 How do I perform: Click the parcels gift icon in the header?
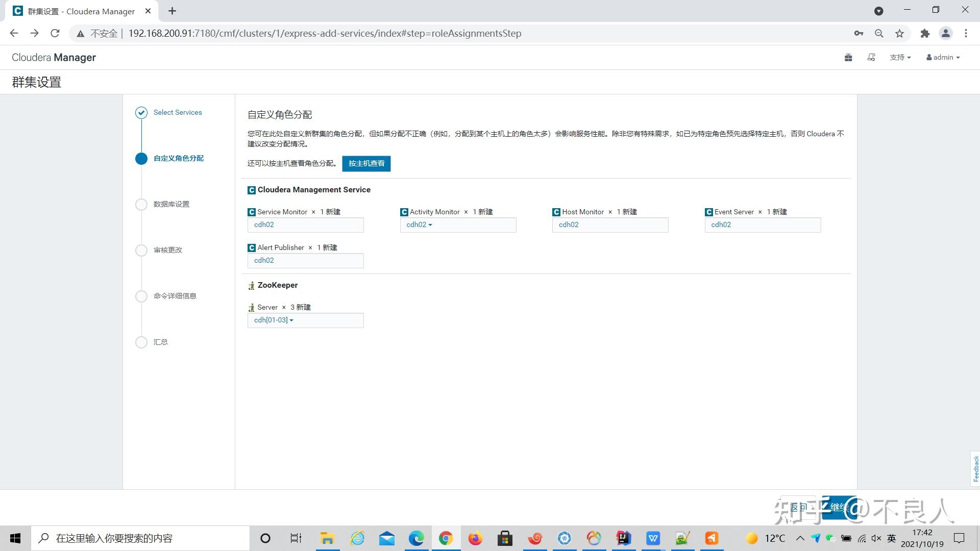pos(848,57)
